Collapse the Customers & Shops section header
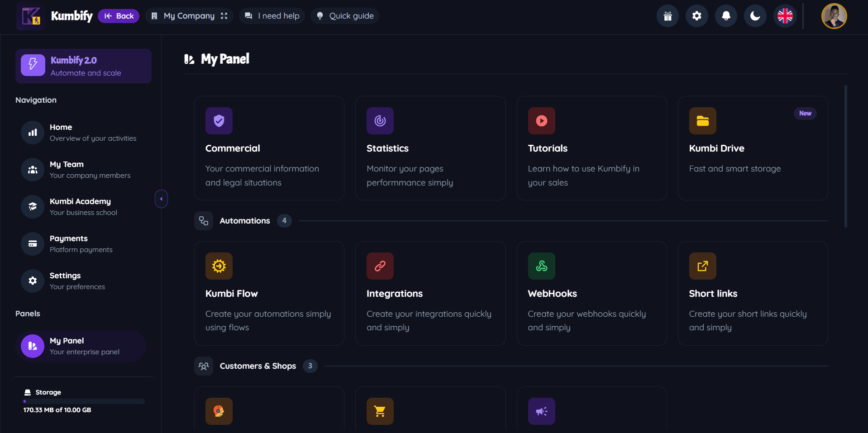This screenshot has width=868, height=433. pyautogui.click(x=511, y=366)
